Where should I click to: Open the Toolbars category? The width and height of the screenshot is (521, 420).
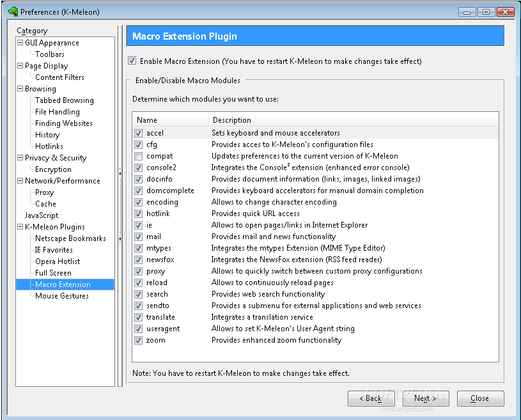point(50,54)
